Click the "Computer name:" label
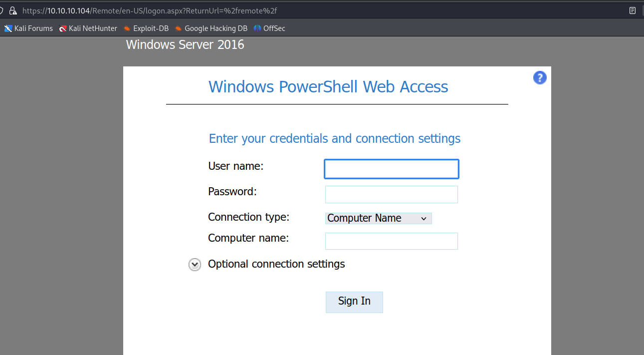The image size is (644, 355). click(248, 238)
